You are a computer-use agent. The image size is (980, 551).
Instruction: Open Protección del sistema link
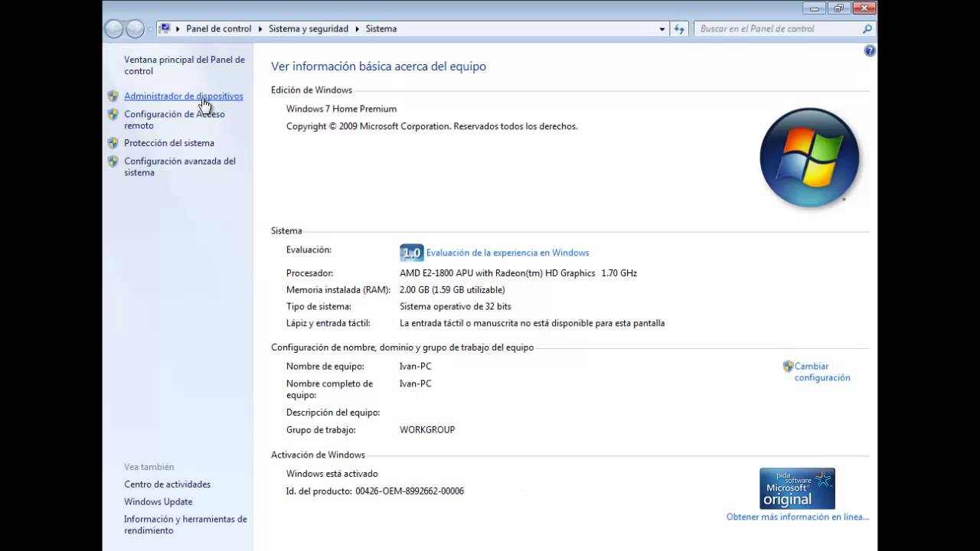tap(169, 143)
